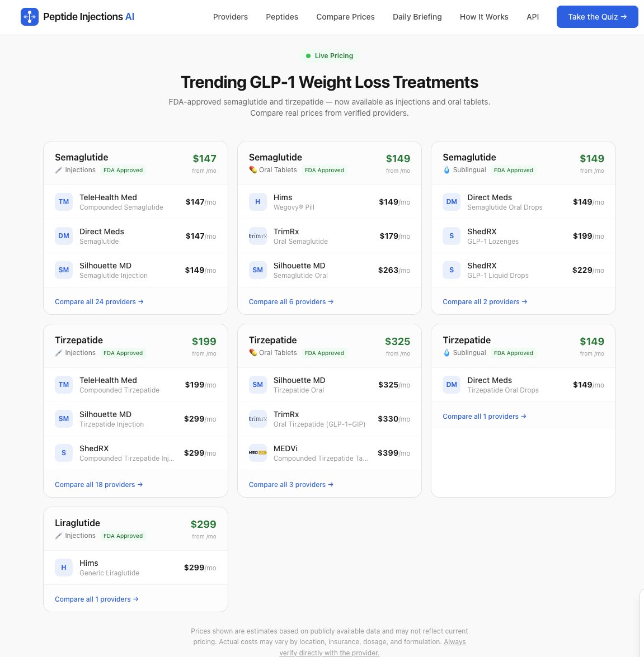Select the Hims Generic Liraglutide name

click(89, 563)
